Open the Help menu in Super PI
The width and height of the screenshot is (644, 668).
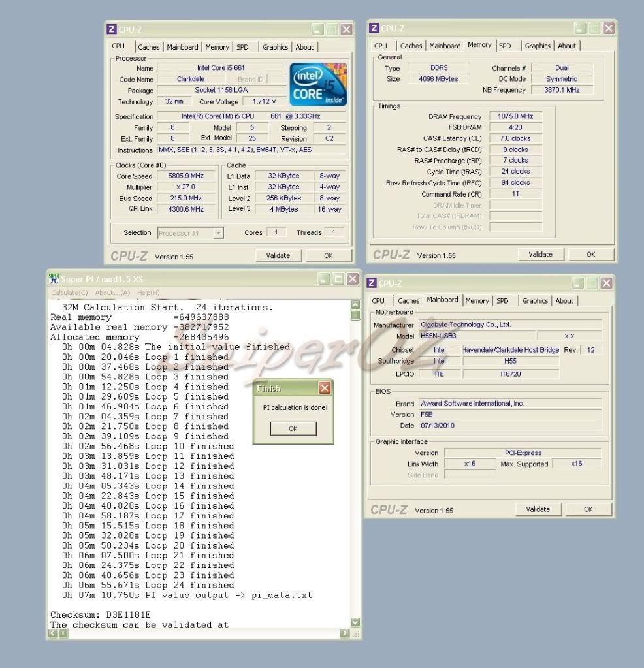(148, 293)
